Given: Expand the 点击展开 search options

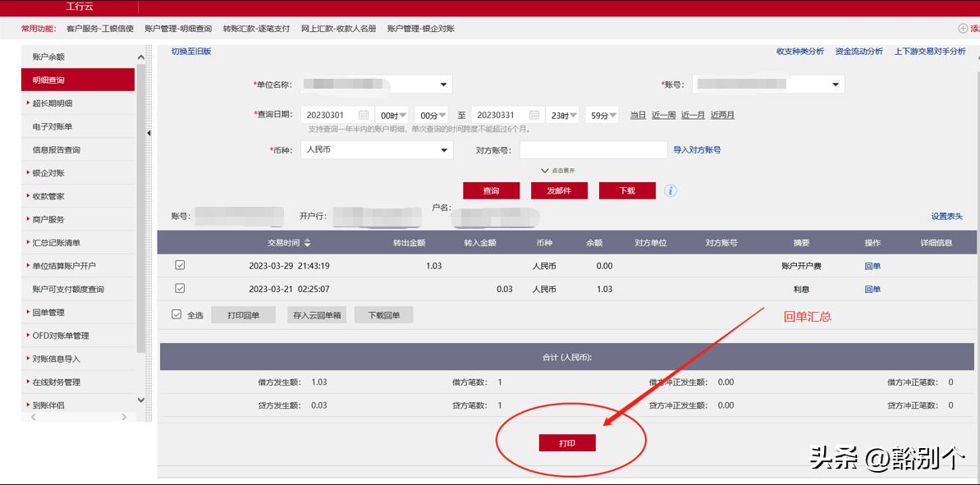Looking at the screenshot, I should click(564, 169).
